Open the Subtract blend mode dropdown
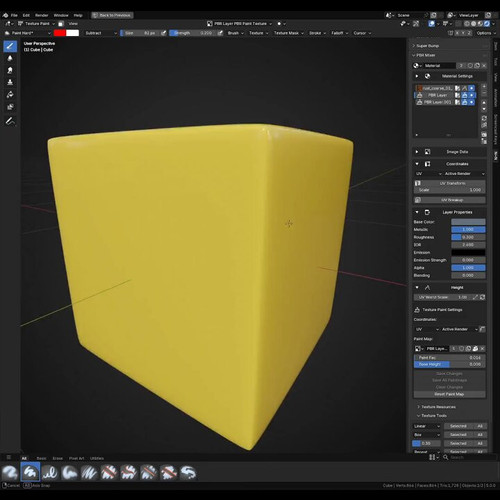Image resolution: width=500 pixels, height=500 pixels. point(100,33)
